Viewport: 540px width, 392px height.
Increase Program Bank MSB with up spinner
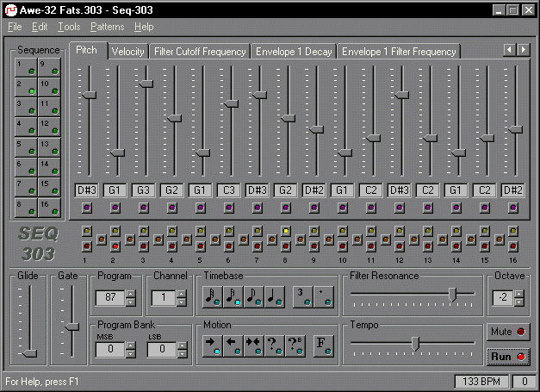tap(131, 345)
